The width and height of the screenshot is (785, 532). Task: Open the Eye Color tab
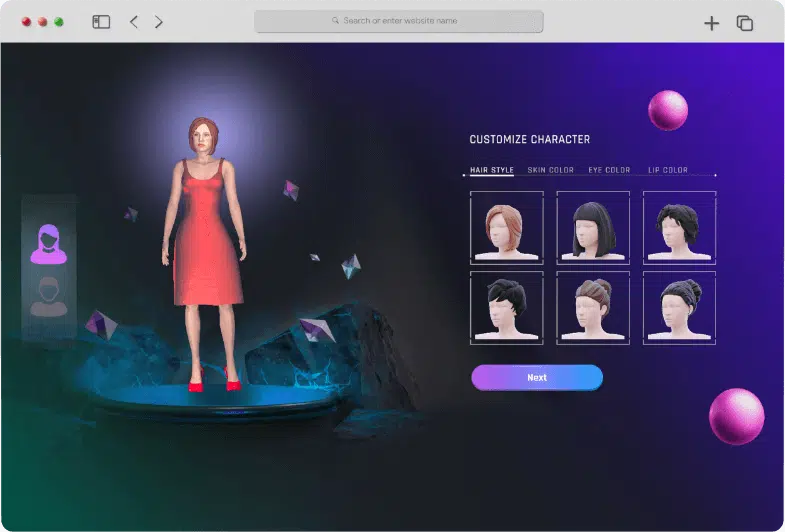click(x=609, y=170)
